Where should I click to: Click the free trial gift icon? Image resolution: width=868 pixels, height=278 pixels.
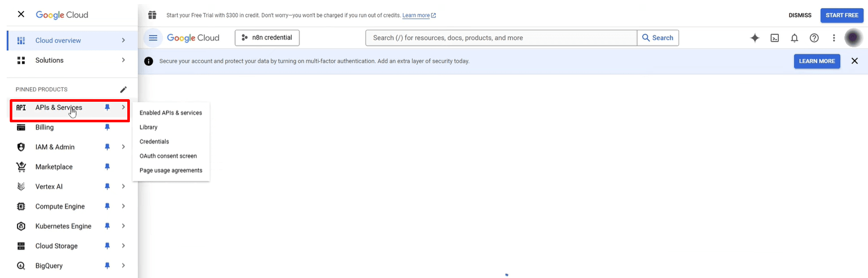coord(152,15)
